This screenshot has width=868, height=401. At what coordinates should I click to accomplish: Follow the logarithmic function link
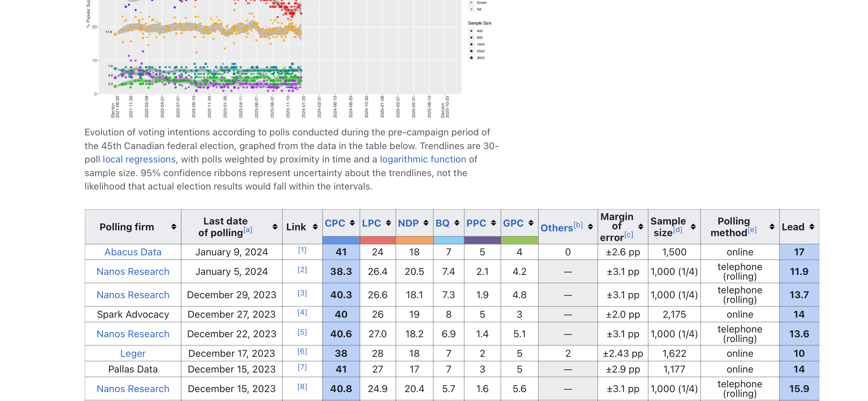[x=423, y=159]
